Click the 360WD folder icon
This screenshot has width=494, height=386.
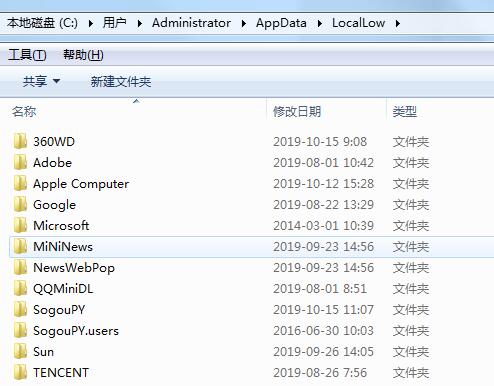[20, 141]
